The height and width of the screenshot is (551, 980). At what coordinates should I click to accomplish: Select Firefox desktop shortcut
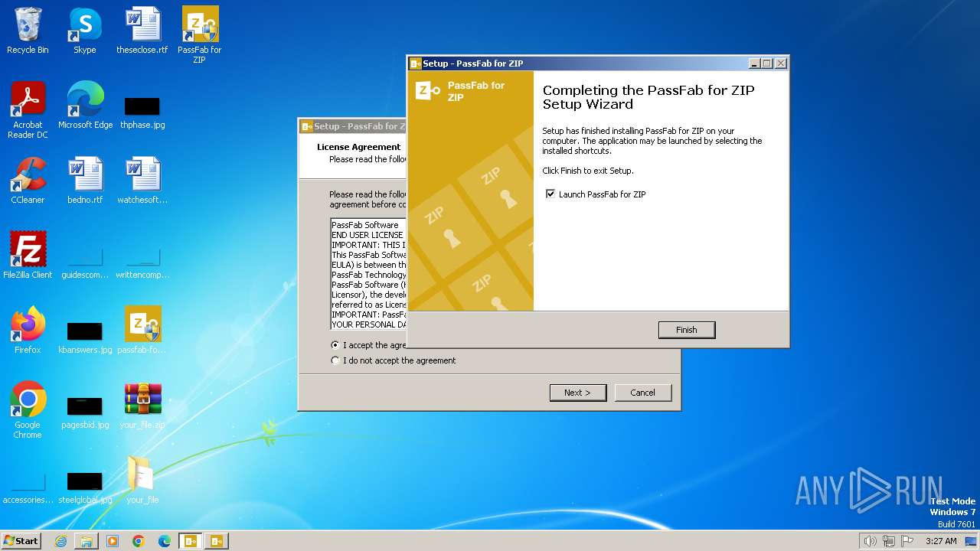28,330
